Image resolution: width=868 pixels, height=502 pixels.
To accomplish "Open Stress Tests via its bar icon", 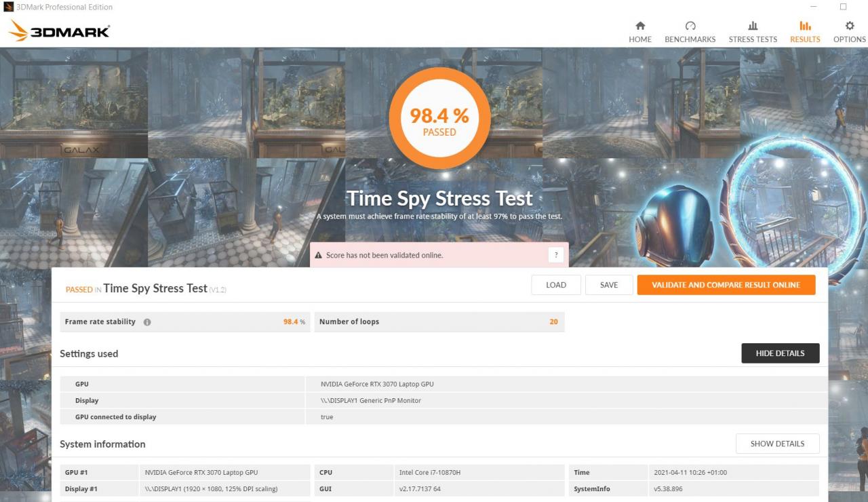I will [753, 25].
